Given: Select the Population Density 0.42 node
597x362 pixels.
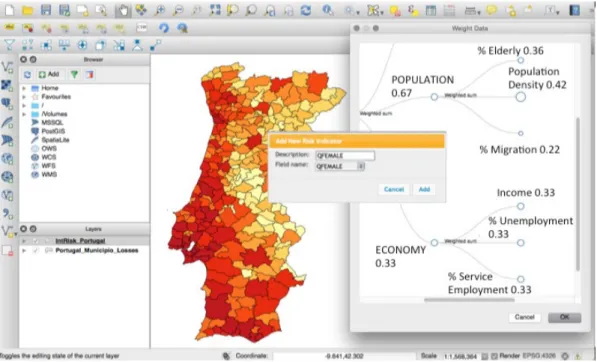Looking at the screenshot, I should click(x=520, y=97).
